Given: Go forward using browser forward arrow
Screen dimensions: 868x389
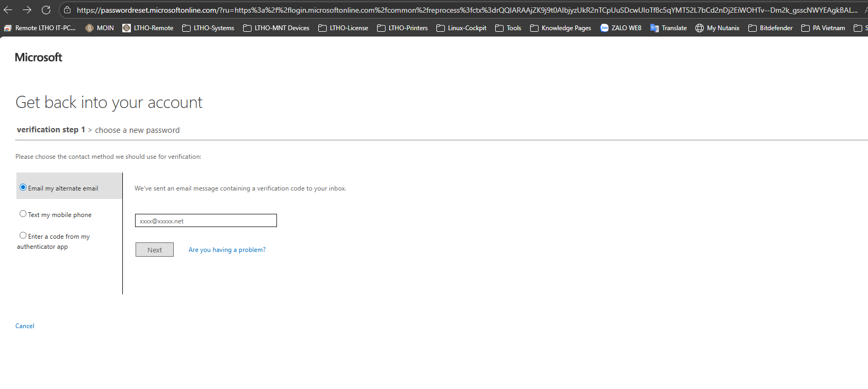Looking at the screenshot, I should pyautogui.click(x=27, y=10).
